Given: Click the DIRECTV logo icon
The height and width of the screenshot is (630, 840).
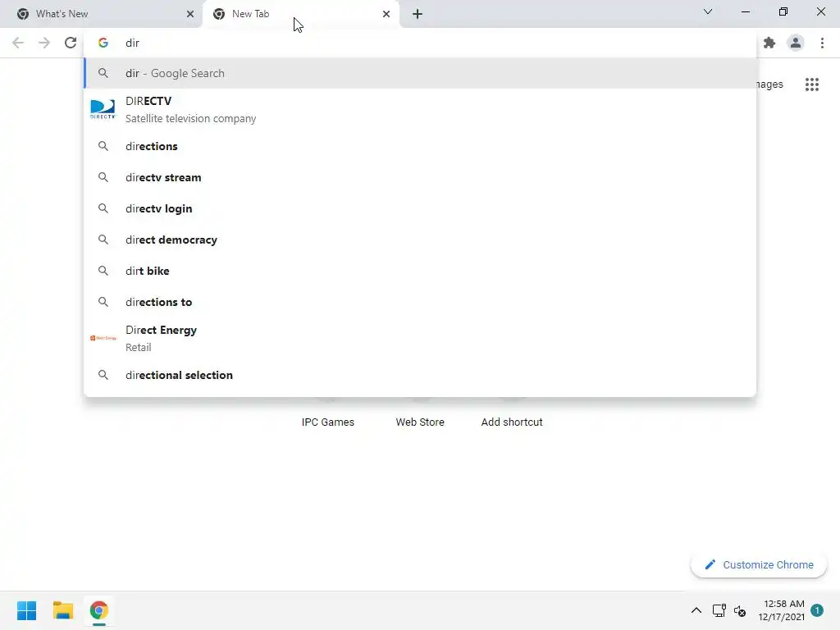Looking at the screenshot, I should pyautogui.click(x=103, y=109).
